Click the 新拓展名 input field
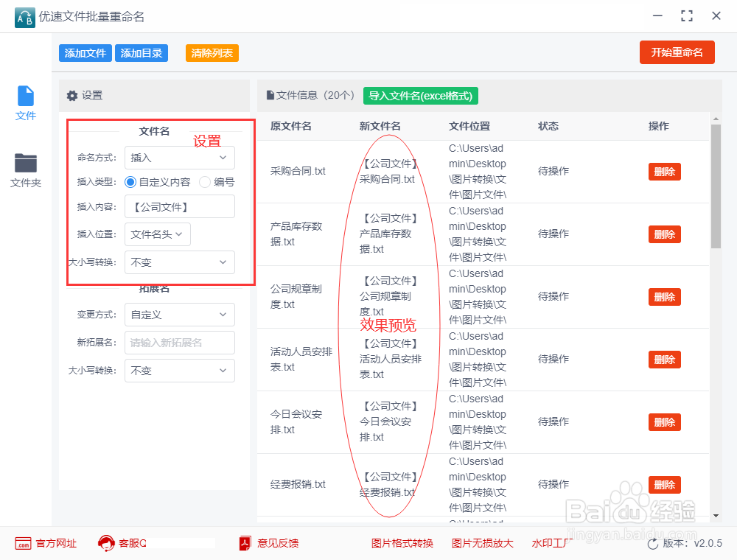Image resolution: width=737 pixels, height=560 pixels. click(x=180, y=343)
